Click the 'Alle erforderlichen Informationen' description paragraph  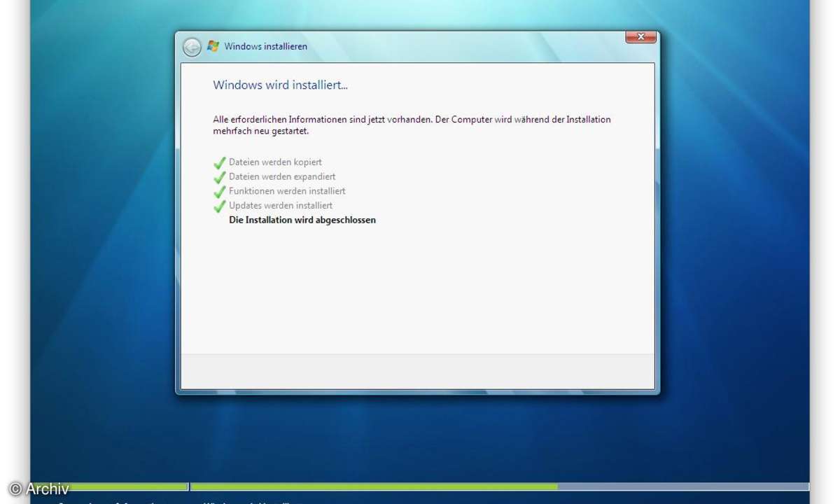tap(412, 125)
